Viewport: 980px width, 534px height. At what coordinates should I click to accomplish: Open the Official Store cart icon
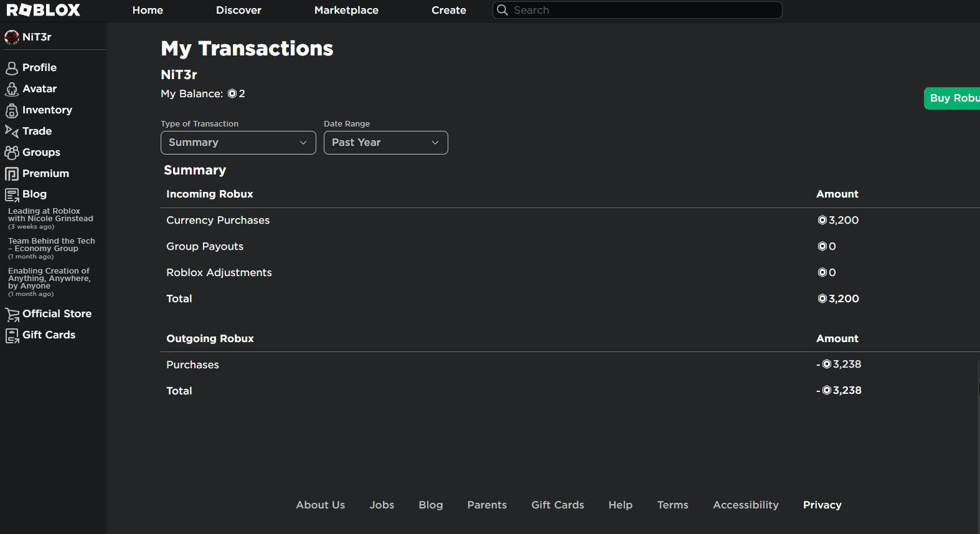click(x=12, y=314)
